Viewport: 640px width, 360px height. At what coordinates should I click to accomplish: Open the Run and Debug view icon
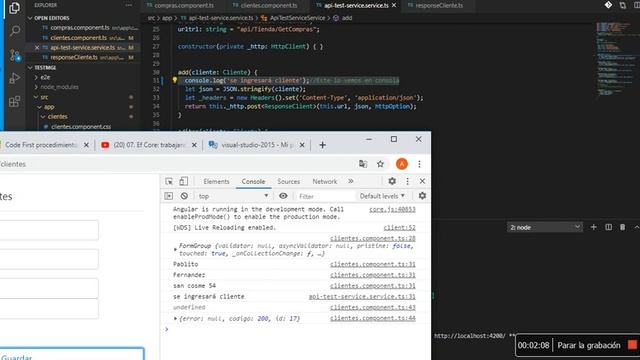click(x=15, y=78)
